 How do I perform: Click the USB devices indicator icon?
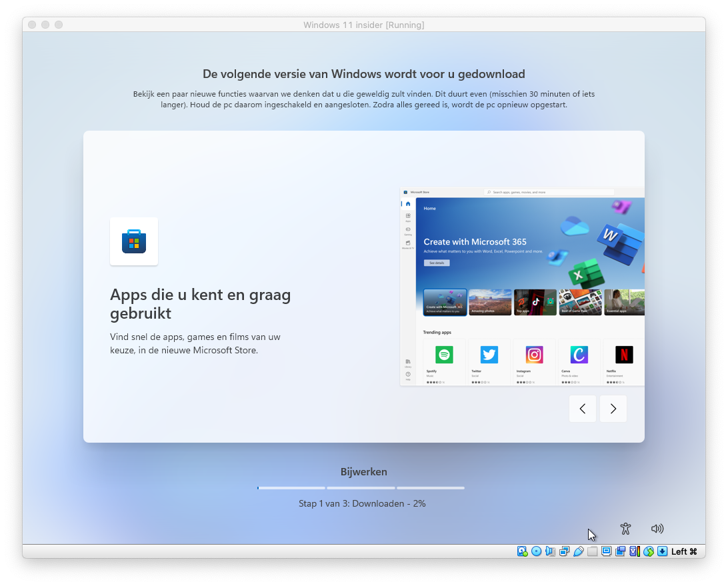578,551
